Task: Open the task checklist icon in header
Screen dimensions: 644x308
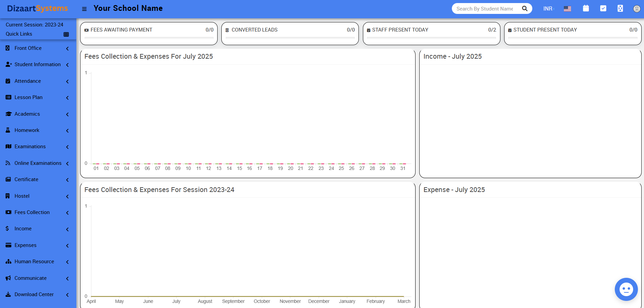Action: click(603, 8)
